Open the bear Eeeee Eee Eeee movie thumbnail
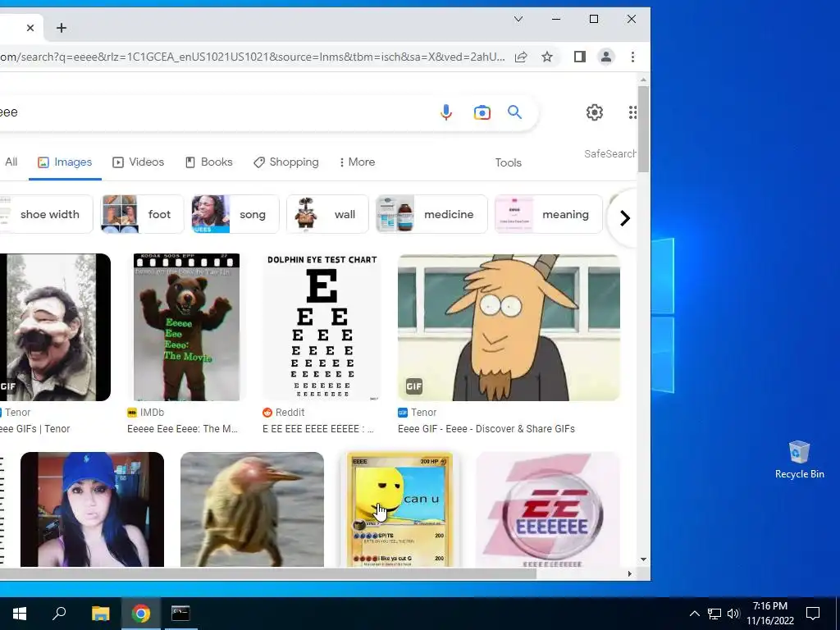 pyautogui.click(x=186, y=327)
